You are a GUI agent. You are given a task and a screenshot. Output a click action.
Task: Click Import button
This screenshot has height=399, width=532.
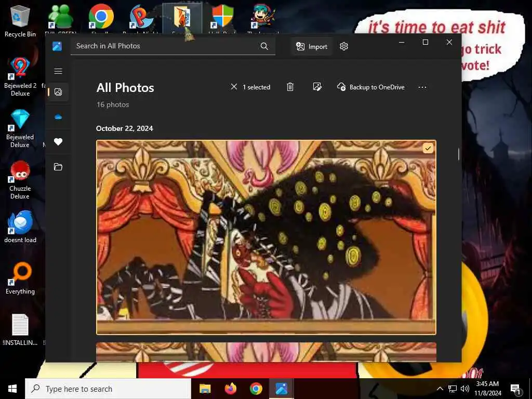click(312, 46)
